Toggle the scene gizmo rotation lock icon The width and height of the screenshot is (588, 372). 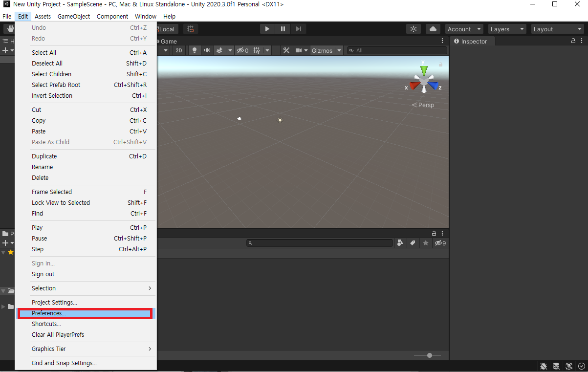point(440,64)
